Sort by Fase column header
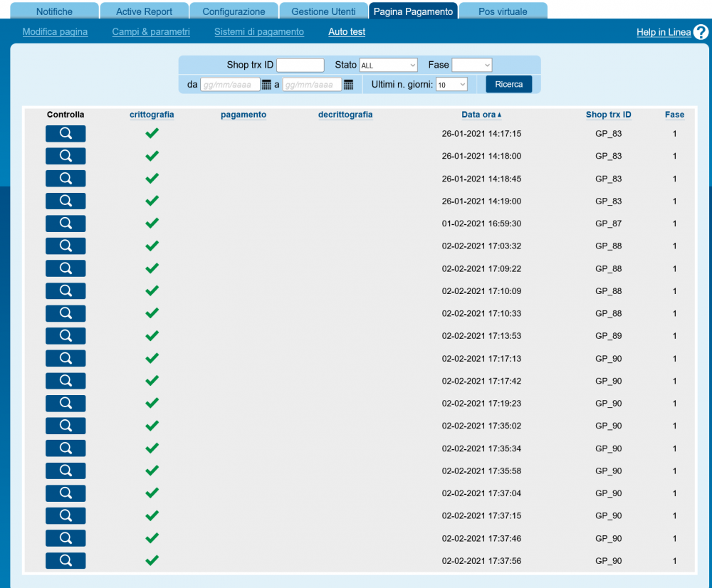The height and width of the screenshot is (588, 712). 674,115
